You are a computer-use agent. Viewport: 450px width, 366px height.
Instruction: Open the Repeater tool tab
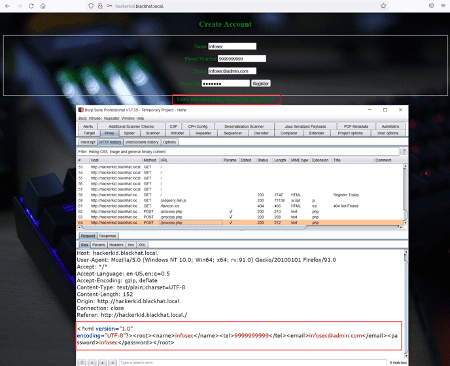click(x=203, y=133)
